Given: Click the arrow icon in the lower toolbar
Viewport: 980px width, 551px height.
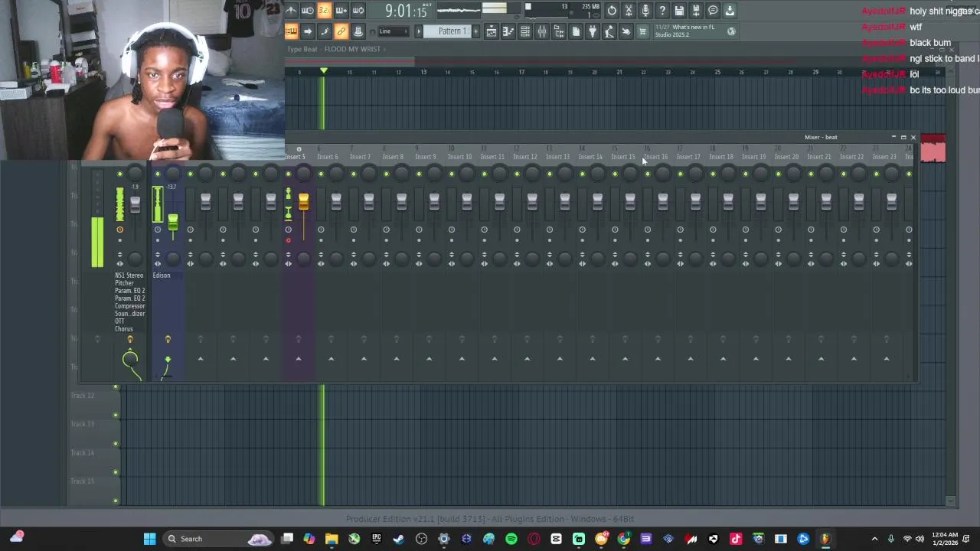Looking at the screenshot, I should 308,31.
